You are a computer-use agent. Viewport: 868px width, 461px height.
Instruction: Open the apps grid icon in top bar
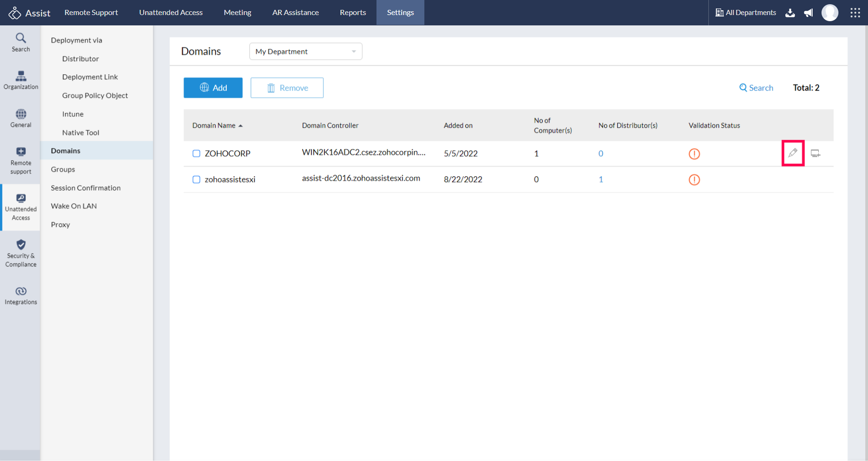[855, 13]
